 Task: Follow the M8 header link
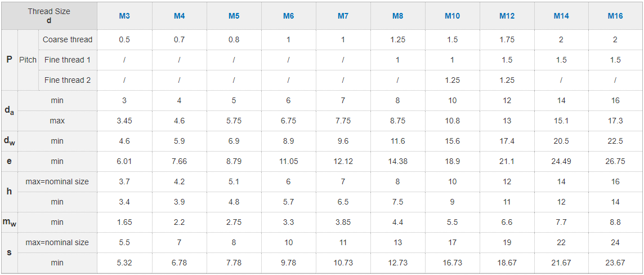(x=397, y=16)
